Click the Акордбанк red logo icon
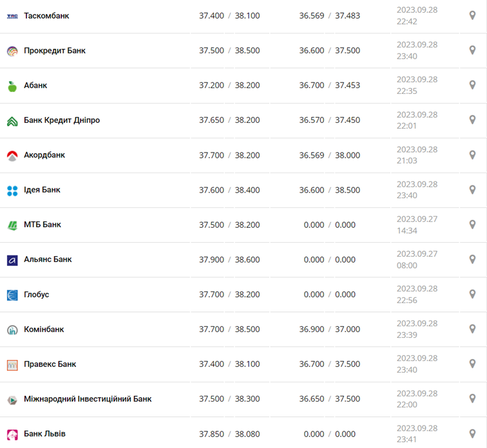 pos(12,156)
